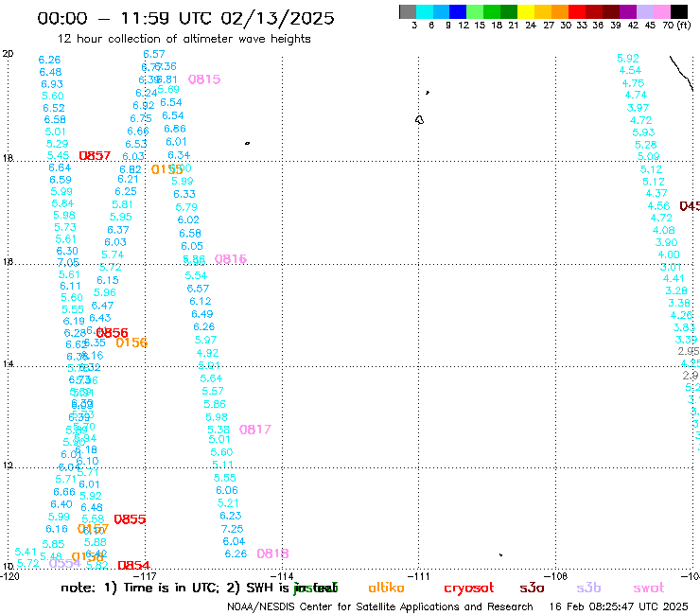Select the wave height value 5.45
This screenshot has width=700, height=615.
coord(58,155)
